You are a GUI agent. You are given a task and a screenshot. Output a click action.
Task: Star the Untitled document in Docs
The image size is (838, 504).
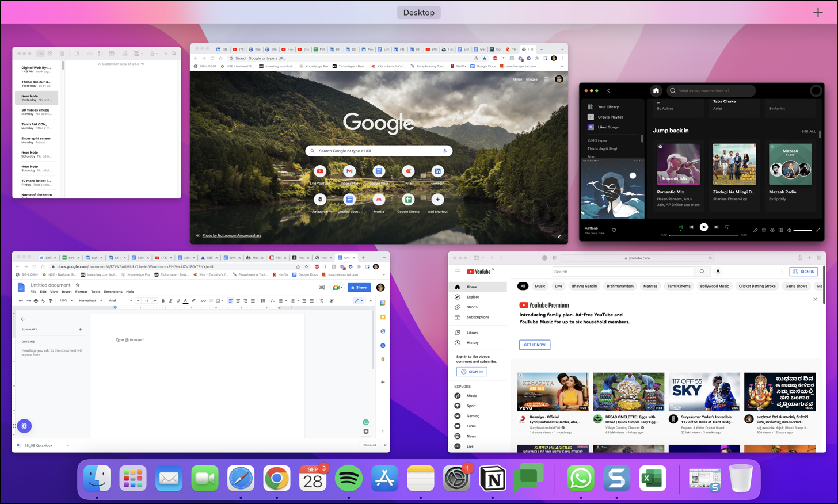click(x=78, y=285)
